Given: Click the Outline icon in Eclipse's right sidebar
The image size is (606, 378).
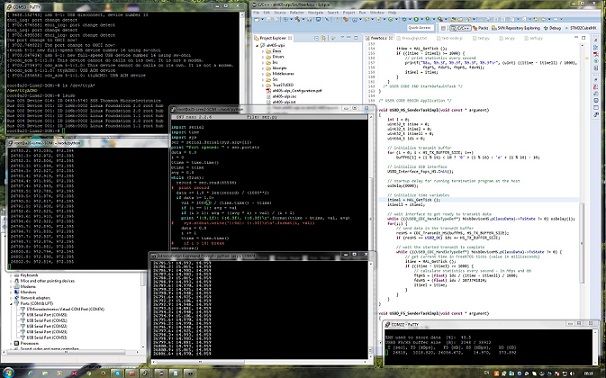Looking at the screenshot, I should click(596, 48).
